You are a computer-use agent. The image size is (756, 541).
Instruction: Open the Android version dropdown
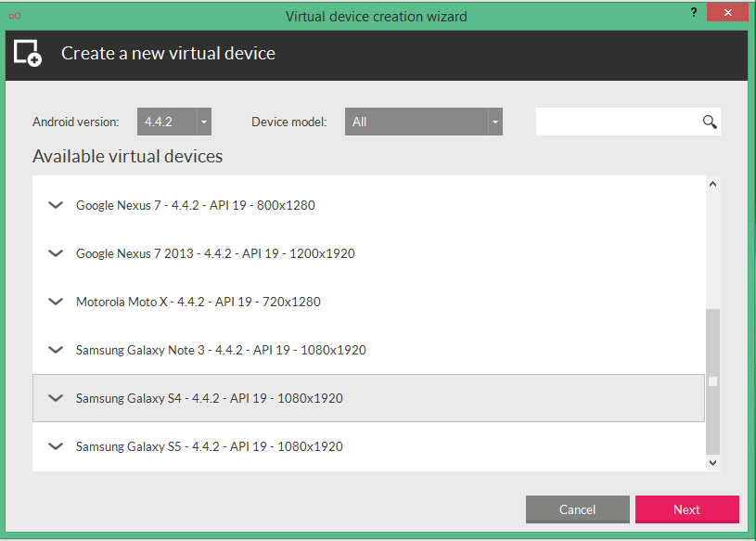click(x=174, y=122)
